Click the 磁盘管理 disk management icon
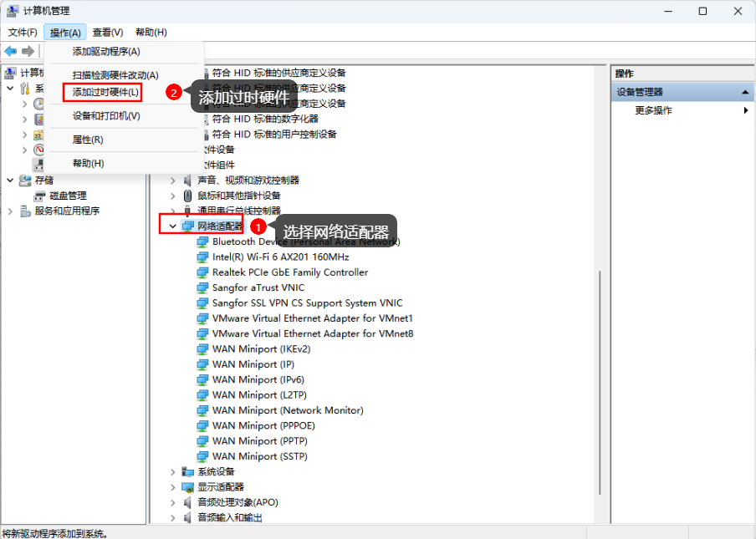Viewport: 756px width, 539px height. point(39,196)
